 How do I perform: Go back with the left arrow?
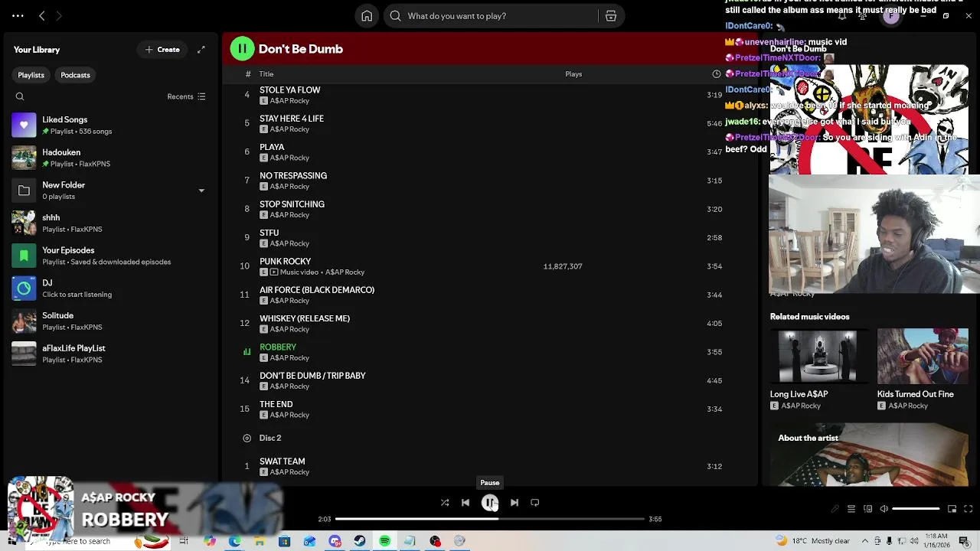[42, 15]
